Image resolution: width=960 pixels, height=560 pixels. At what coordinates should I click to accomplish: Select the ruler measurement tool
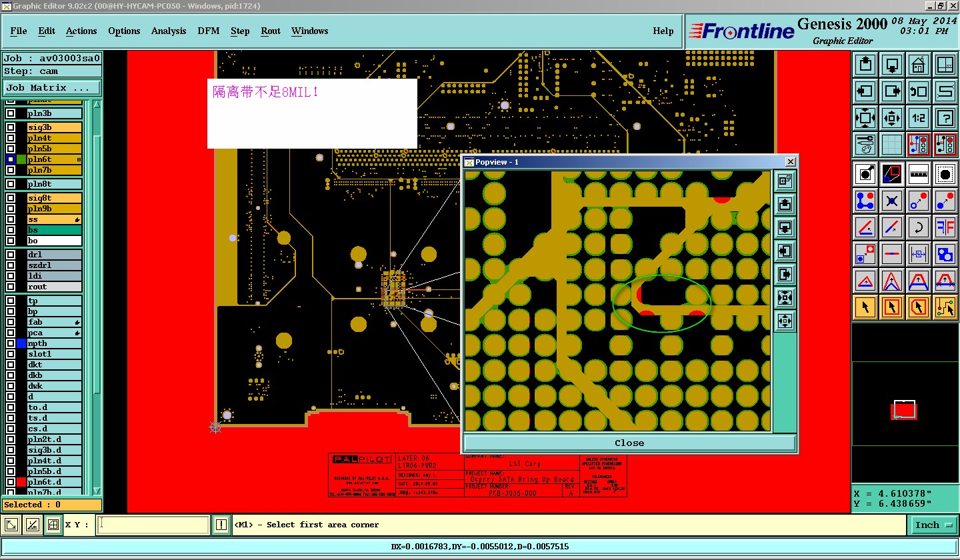(919, 174)
